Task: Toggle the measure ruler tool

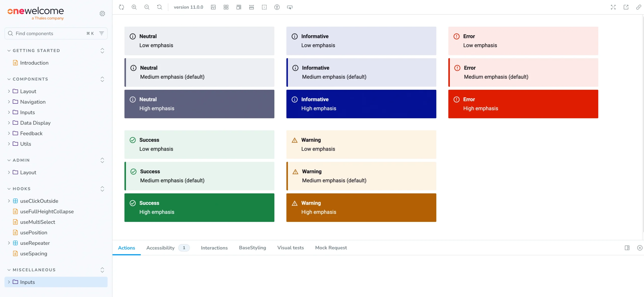Action: point(251,7)
